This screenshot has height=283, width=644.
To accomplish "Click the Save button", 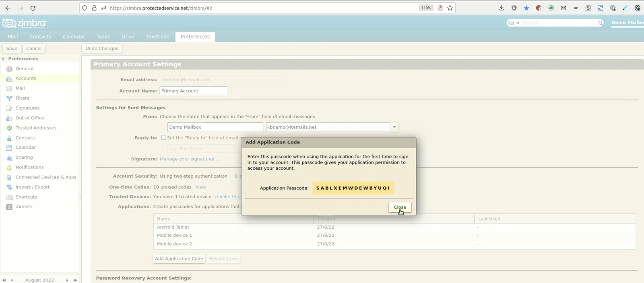I will pyautogui.click(x=12, y=48).
